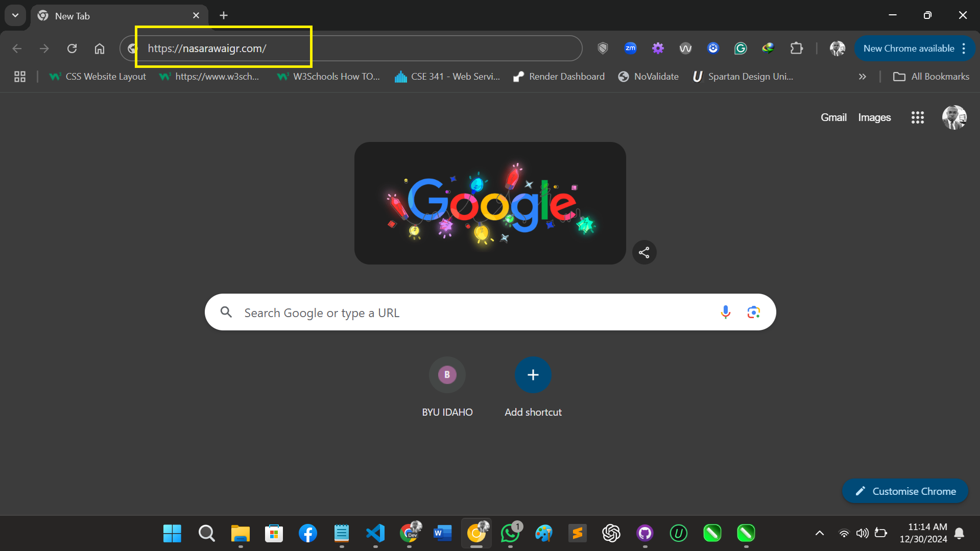
Task: Open the Google Doodle image
Action: click(490, 203)
